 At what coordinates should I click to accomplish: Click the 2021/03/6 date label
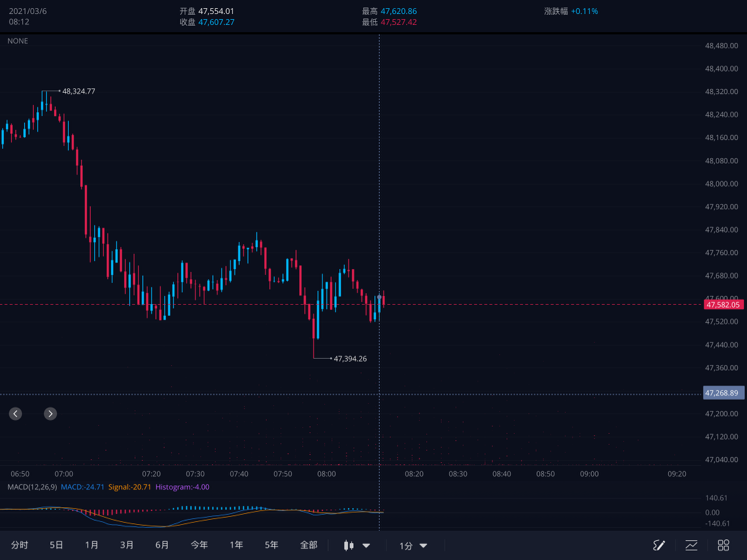(28, 11)
